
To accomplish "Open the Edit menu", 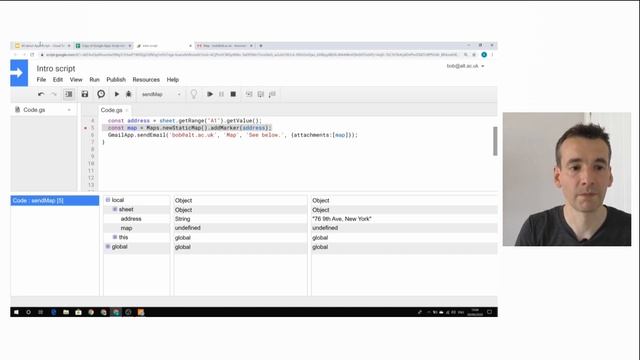I will 58,80.
